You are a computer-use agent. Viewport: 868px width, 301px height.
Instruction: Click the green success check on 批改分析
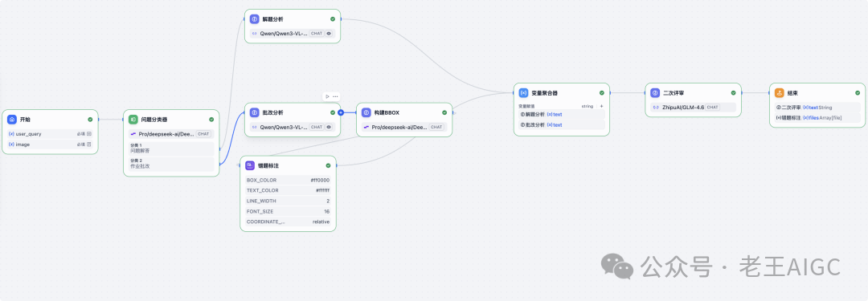(333, 112)
